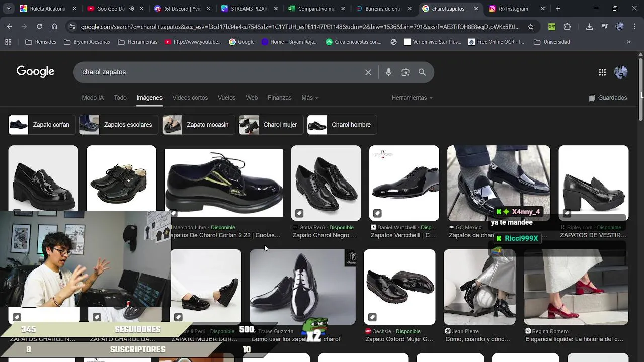The height and width of the screenshot is (362, 644).
Task: Select Todo results filter
Action: (120, 98)
